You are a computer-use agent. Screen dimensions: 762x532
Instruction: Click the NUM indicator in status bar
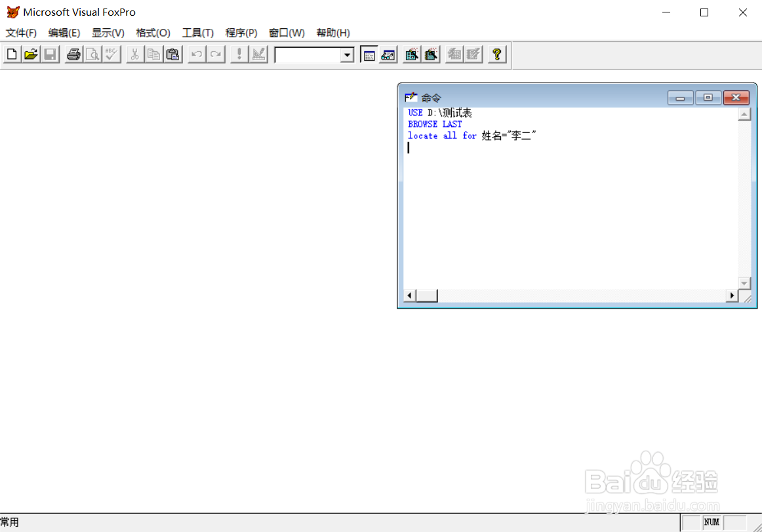pyautogui.click(x=712, y=522)
